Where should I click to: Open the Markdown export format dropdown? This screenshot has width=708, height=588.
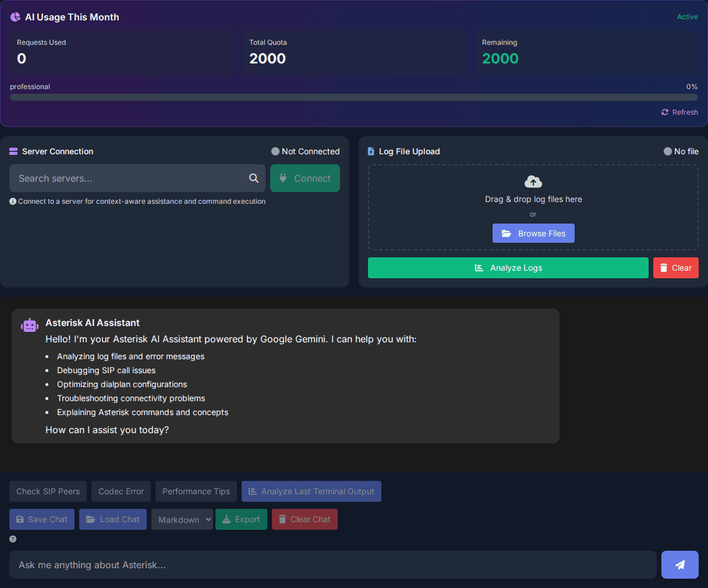pyautogui.click(x=182, y=519)
